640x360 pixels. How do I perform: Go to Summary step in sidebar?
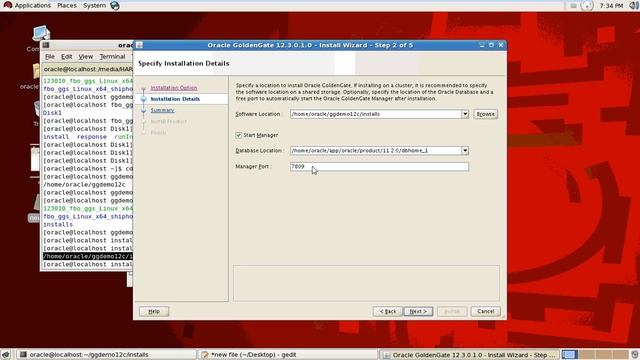click(x=162, y=110)
